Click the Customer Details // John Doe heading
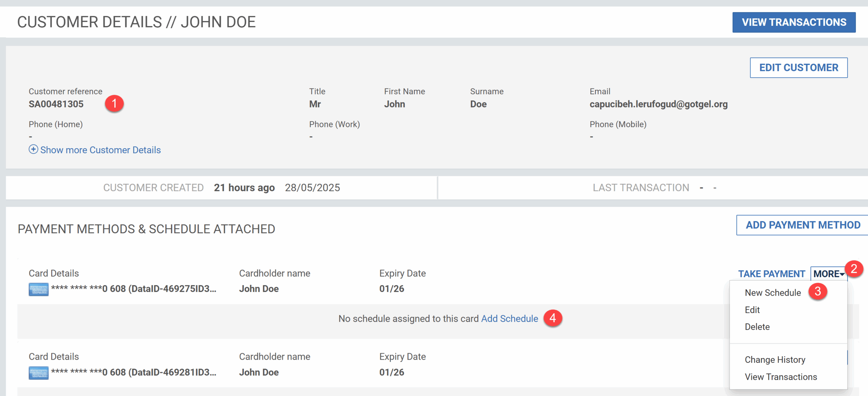The image size is (868, 396). (x=136, y=22)
